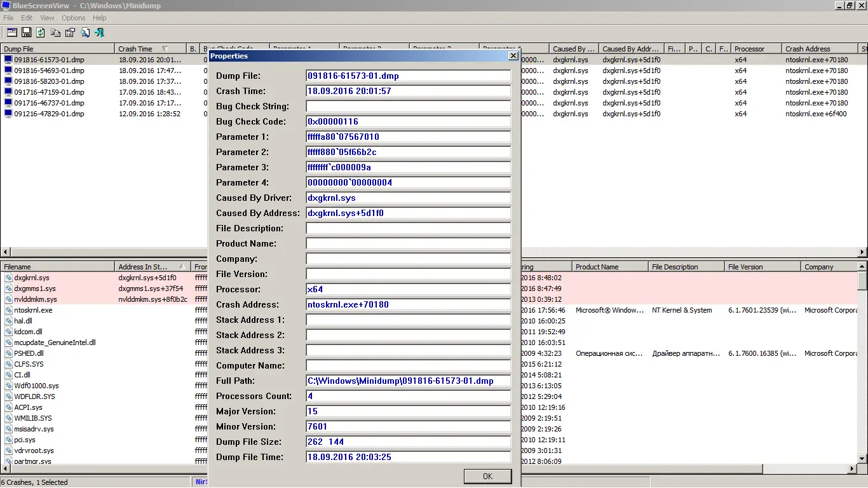
Task: Select the dxgmms1.sys driver row icon
Action: tap(8, 288)
